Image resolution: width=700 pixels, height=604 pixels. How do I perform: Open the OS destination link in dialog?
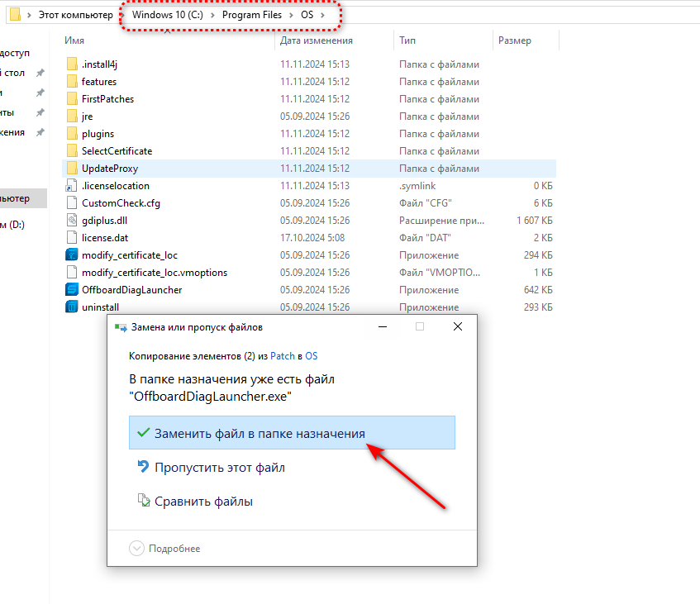tap(311, 356)
